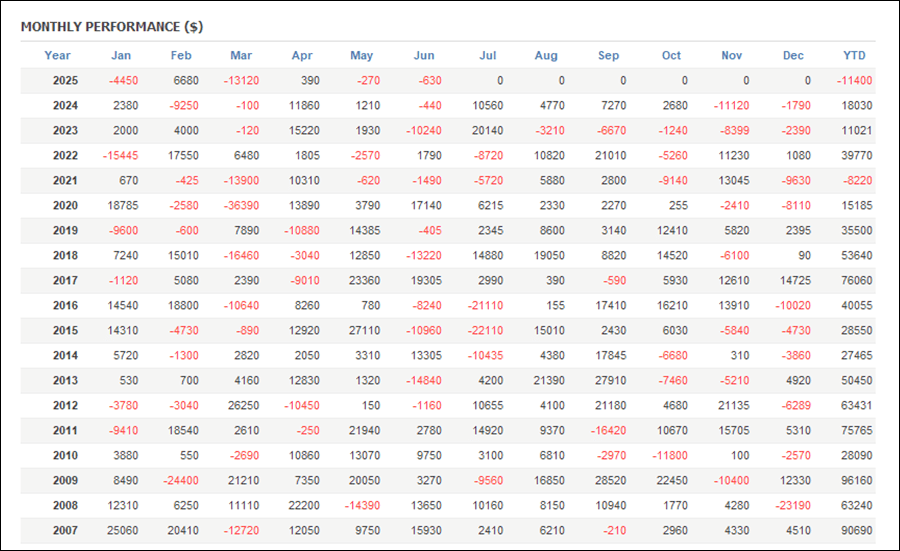Click the 2008 December value -23190
The height and width of the screenshot is (551, 900).
pos(793,505)
